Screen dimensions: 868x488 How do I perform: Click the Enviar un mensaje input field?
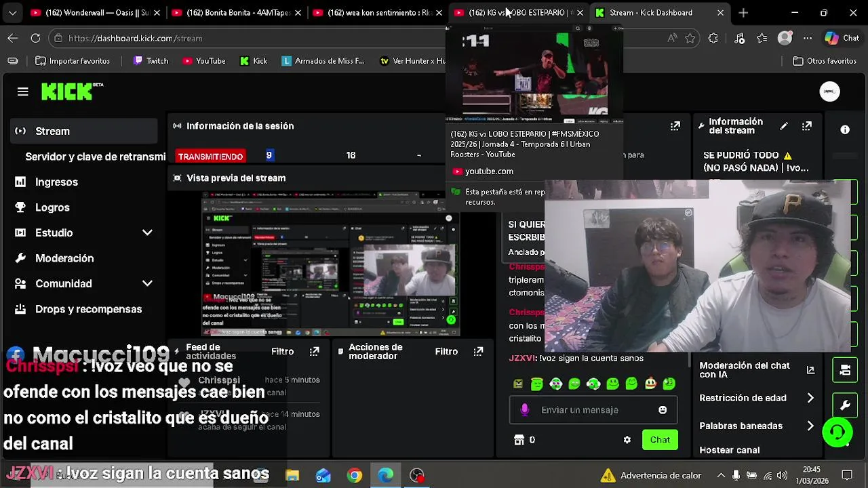point(593,410)
